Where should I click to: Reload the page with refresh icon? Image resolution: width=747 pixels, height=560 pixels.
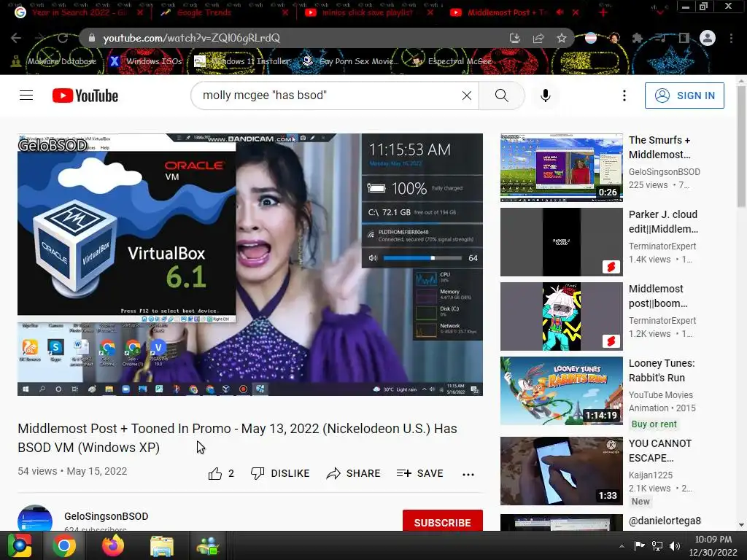tap(63, 38)
